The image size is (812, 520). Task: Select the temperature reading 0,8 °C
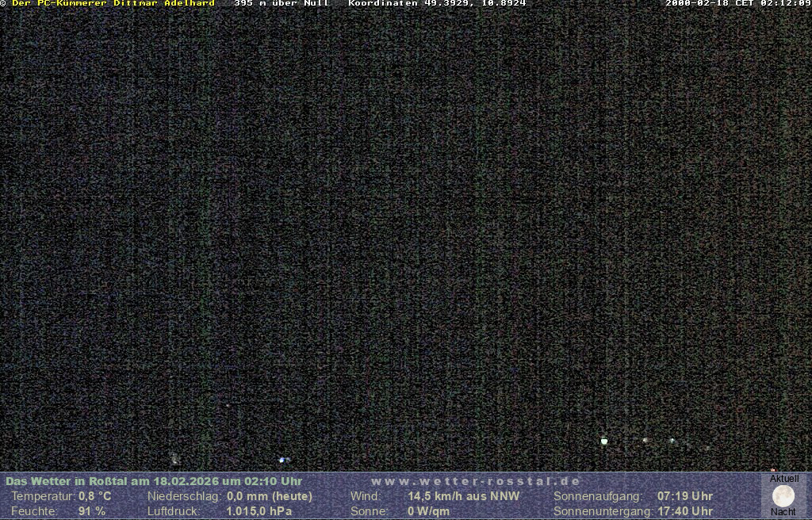(94, 496)
